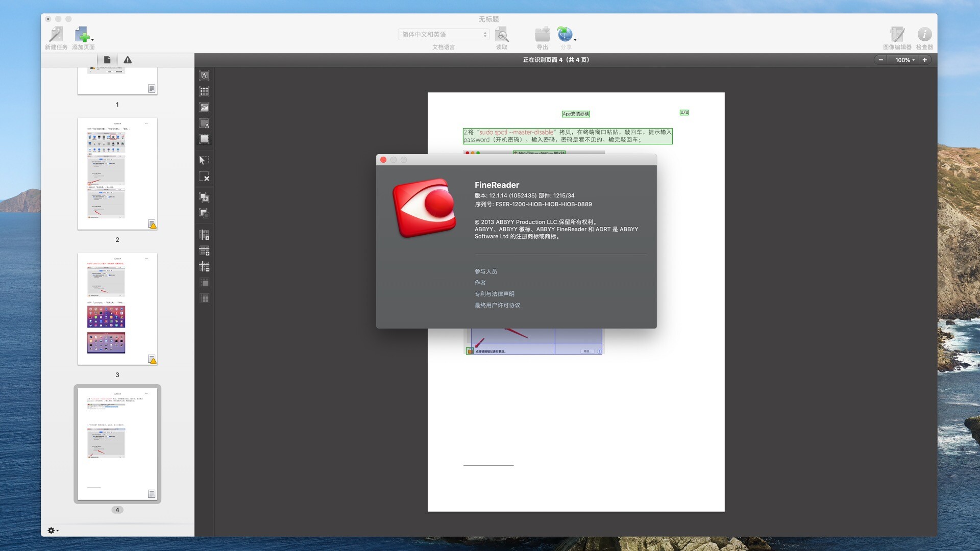Click the Merge table cells tool
Image resolution: width=980 pixels, height=551 pixels.
click(x=204, y=283)
